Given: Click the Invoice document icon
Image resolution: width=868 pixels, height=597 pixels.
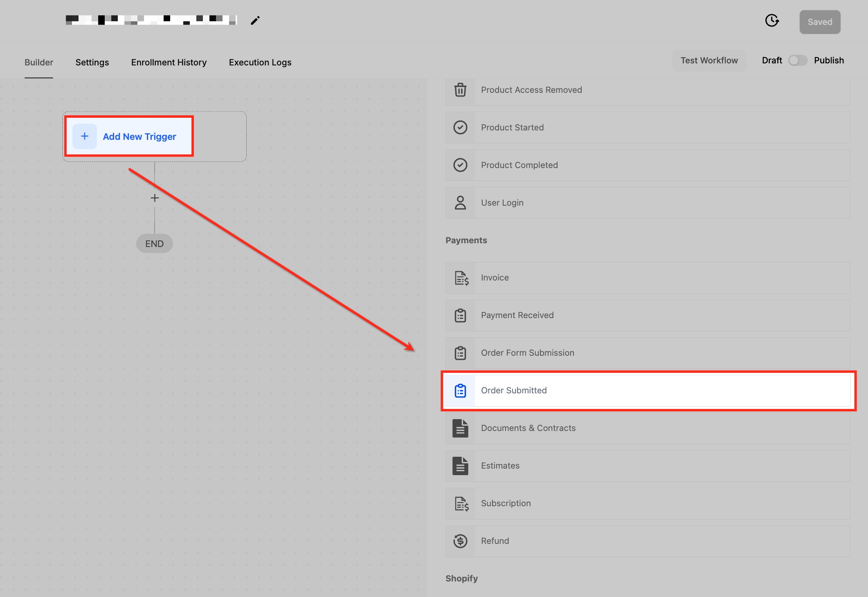Looking at the screenshot, I should 461,278.
